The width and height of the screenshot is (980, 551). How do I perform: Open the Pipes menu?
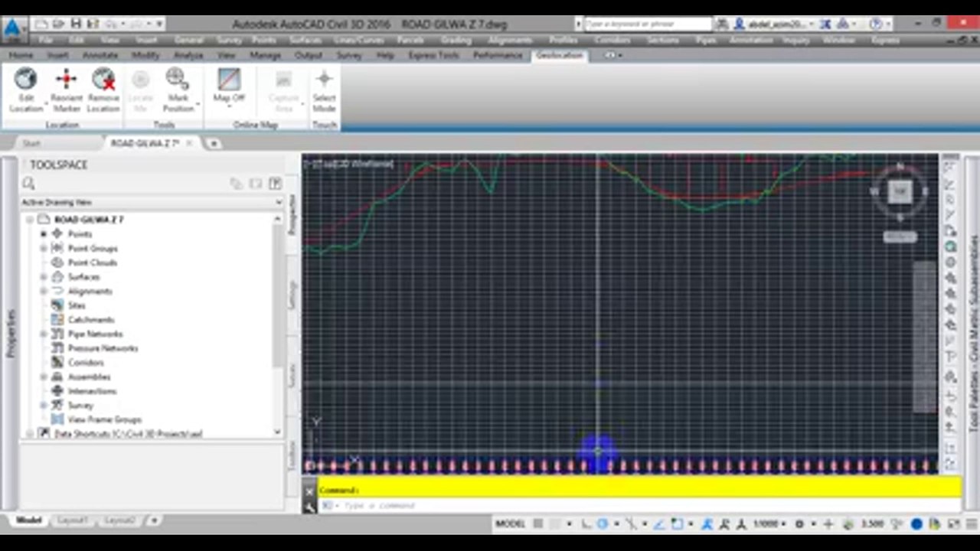pos(704,40)
